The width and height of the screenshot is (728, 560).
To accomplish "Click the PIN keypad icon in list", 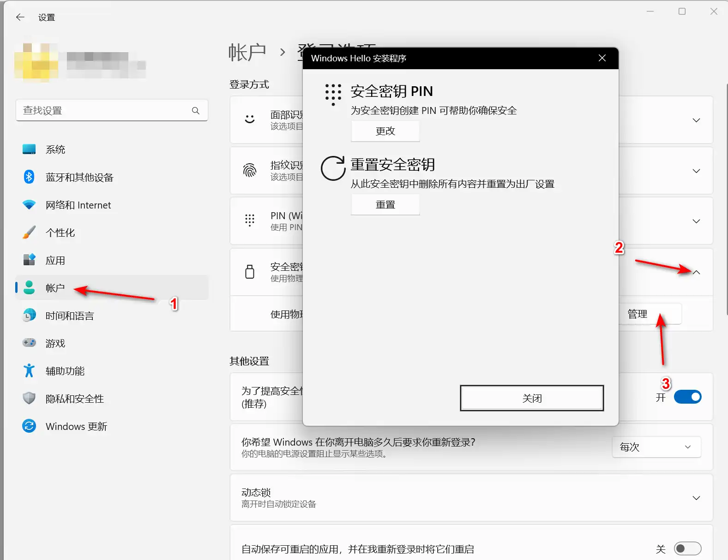I will click(x=250, y=220).
